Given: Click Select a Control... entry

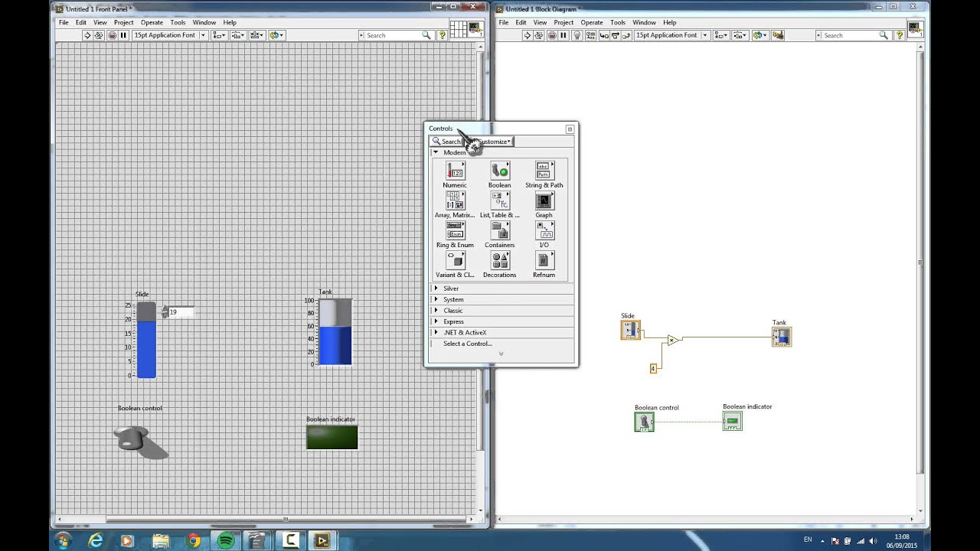Looking at the screenshot, I should pos(467,344).
